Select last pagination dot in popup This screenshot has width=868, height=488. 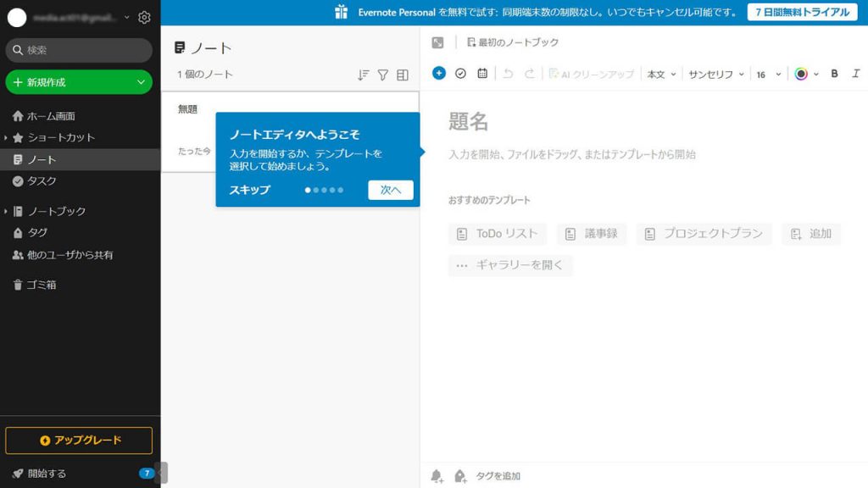(341, 190)
